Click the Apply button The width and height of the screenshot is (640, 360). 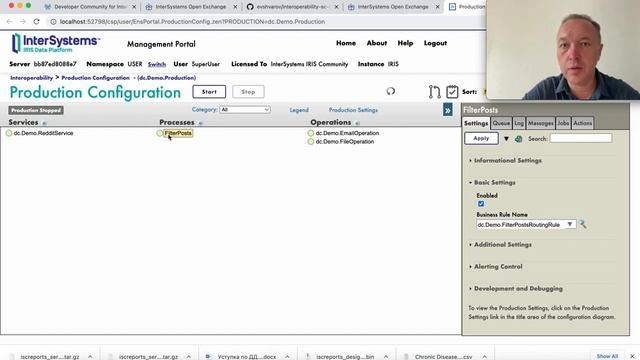(481, 138)
